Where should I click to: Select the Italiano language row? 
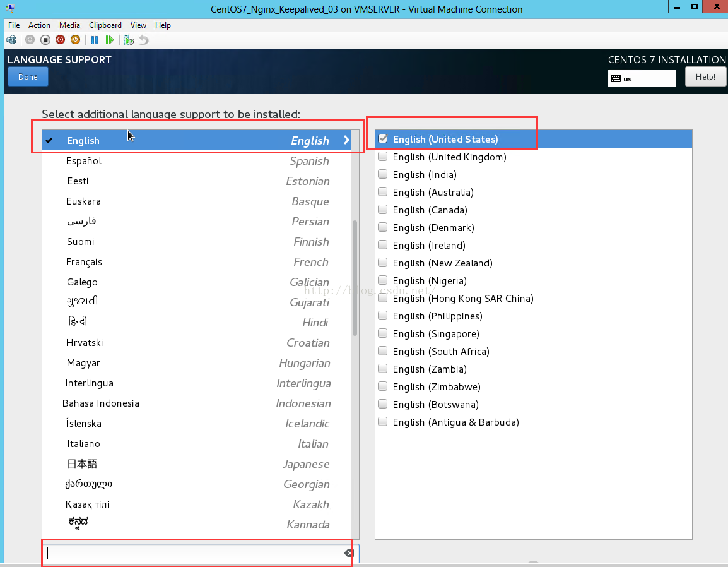click(197, 444)
